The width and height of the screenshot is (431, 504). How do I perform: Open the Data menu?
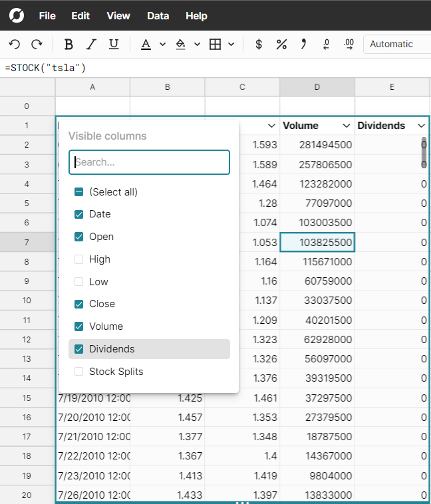(158, 16)
